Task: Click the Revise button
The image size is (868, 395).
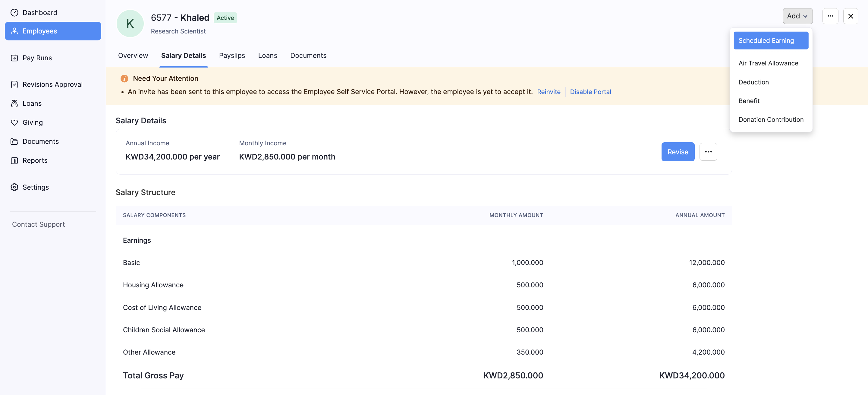Action: pos(678,152)
